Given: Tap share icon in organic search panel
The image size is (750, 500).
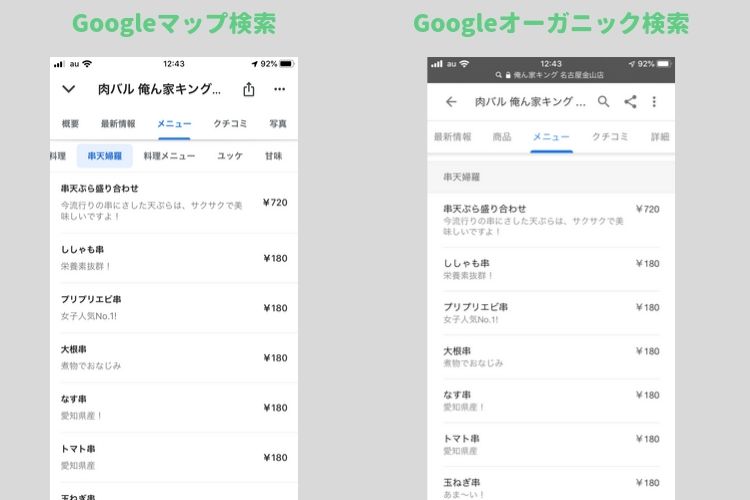Looking at the screenshot, I should (630, 101).
